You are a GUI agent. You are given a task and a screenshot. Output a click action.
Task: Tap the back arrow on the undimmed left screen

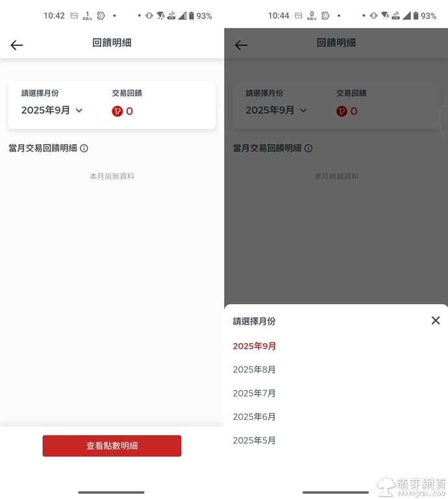pos(17,45)
